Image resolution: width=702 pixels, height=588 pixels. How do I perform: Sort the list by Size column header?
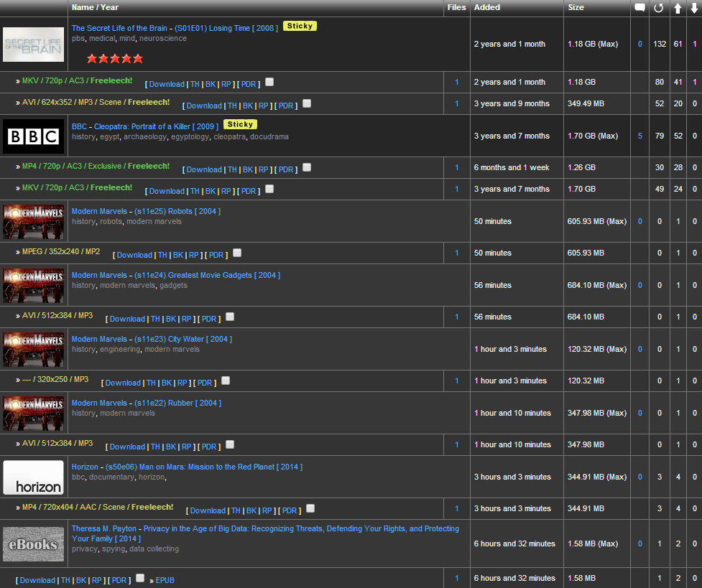(x=576, y=8)
